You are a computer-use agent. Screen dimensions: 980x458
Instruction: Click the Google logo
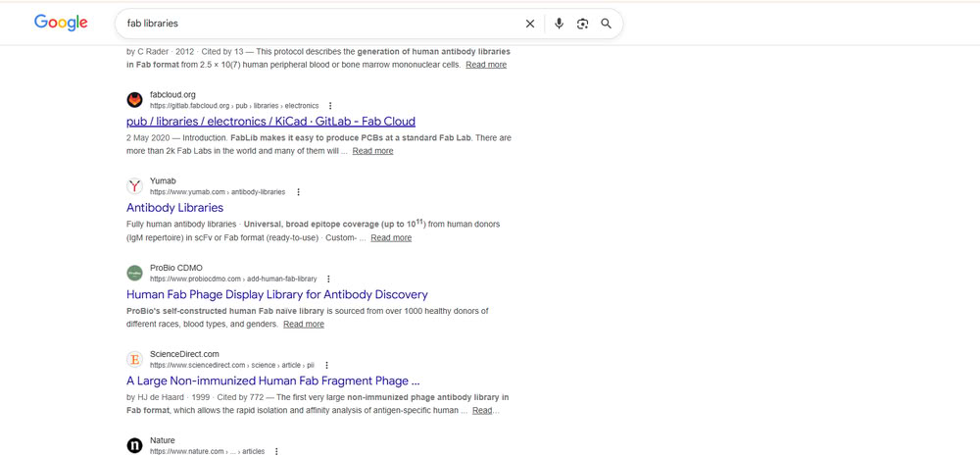click(x=61, y=24)
